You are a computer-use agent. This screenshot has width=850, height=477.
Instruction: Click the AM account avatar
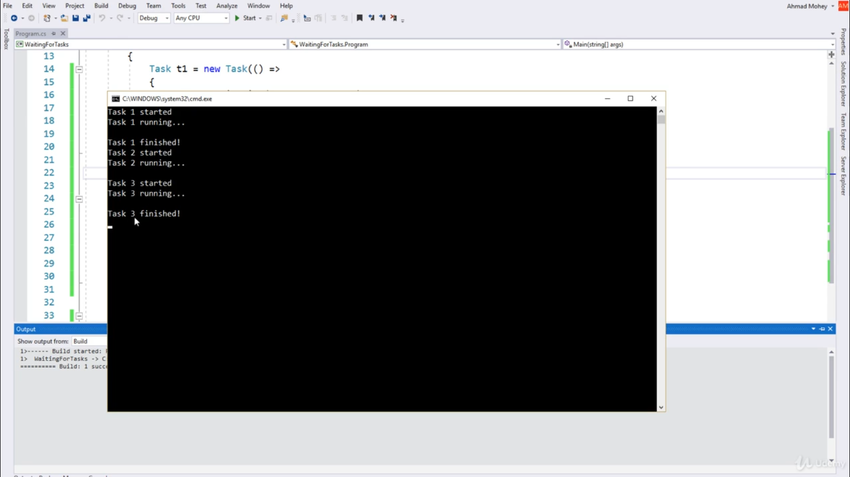click(843, 6)
